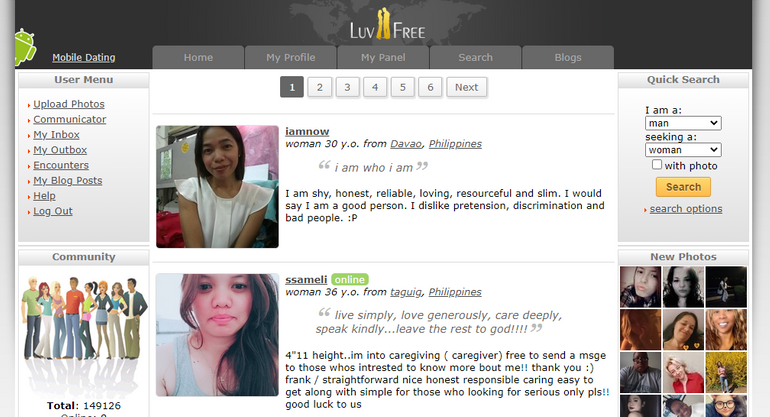Open the Blogs tab
The image size is (770, 417).
tap(568, 57)
